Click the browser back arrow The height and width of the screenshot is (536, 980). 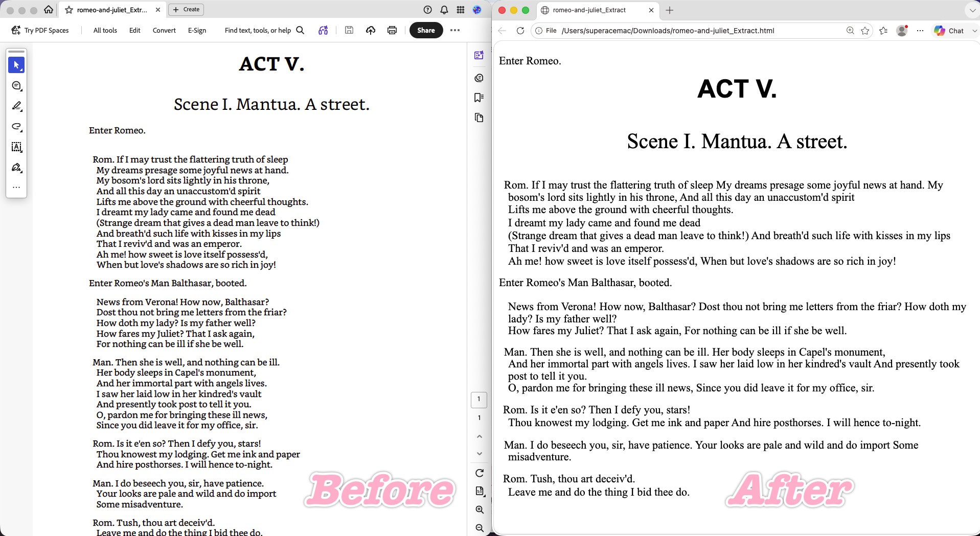tap(502, 31)
